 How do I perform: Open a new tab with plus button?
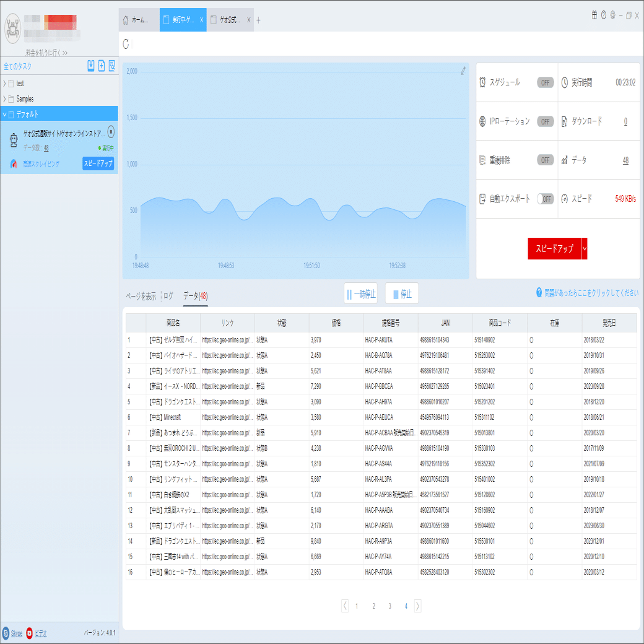[x=258, y=20]
